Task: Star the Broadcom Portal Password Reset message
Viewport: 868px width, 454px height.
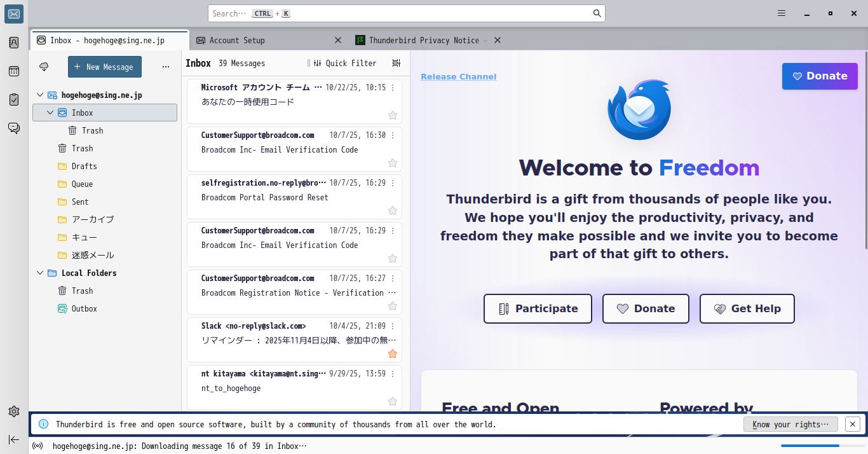Action: (x=393, y=210)
